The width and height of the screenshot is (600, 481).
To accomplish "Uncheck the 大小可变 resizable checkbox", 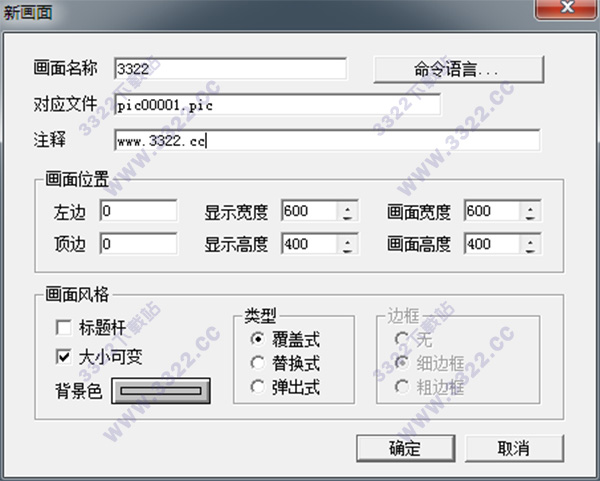I will click(x=64, y=357).
